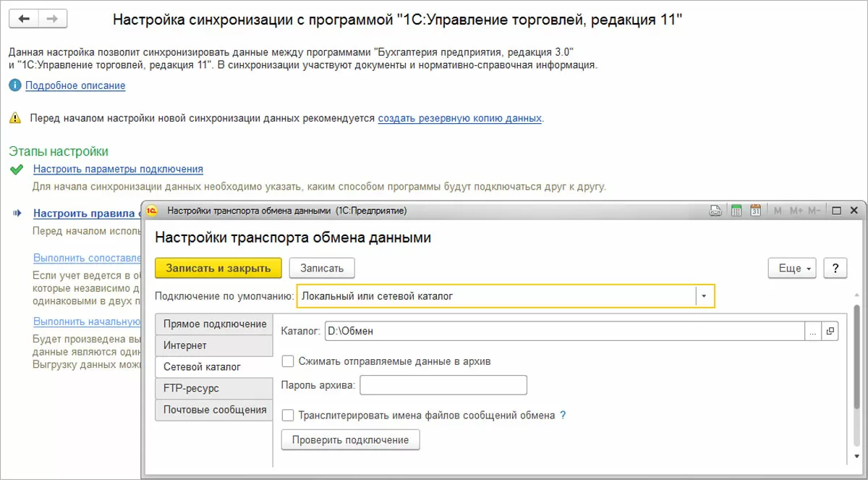Viewport: 868px width, 480px height.
Task: Open the Почтовые сообщения tab
Action: tap(214, 410)
